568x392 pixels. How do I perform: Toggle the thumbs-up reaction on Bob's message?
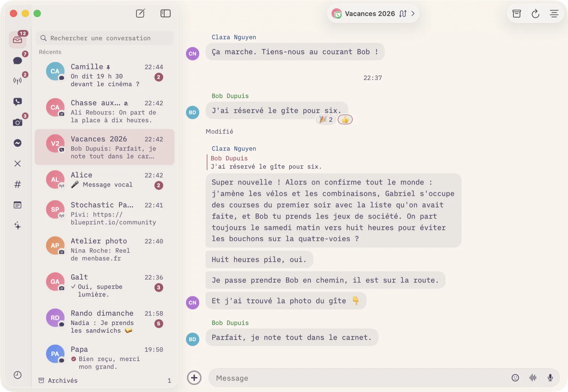345,120
